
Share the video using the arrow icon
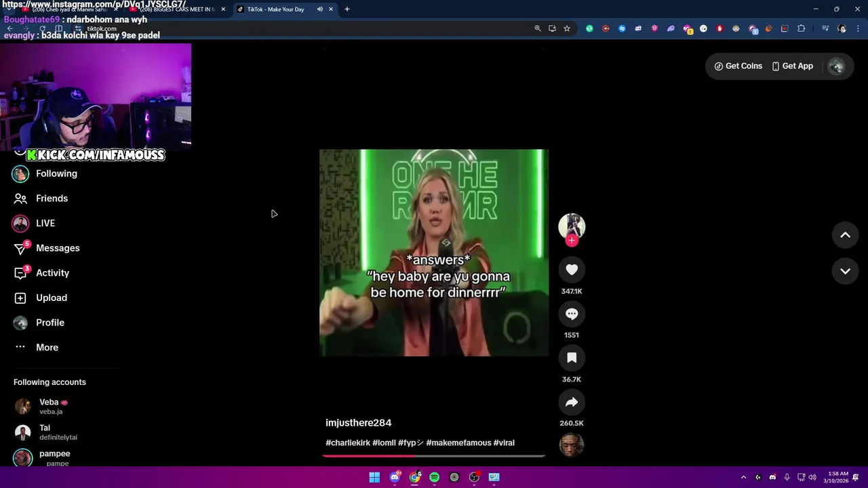[572, 402]
